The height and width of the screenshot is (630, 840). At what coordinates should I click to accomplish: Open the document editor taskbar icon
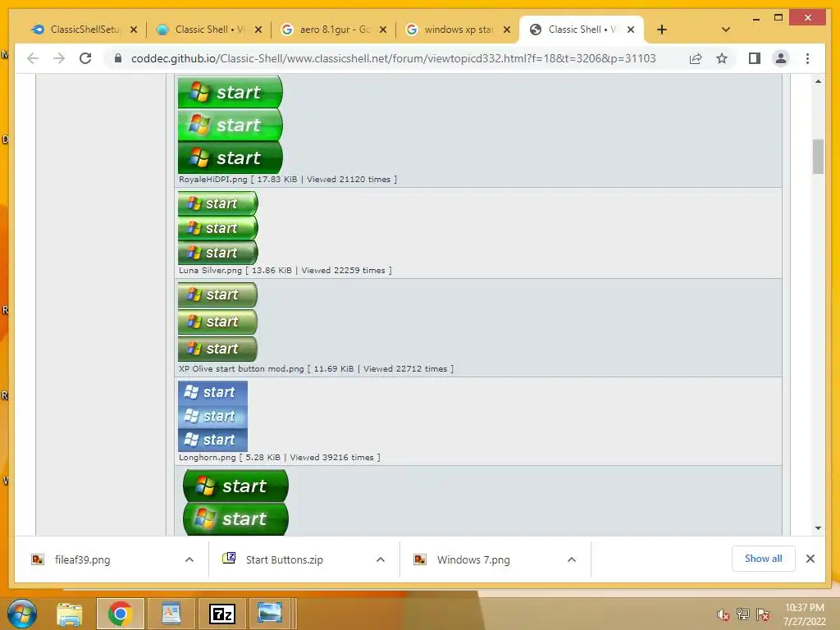171,614
